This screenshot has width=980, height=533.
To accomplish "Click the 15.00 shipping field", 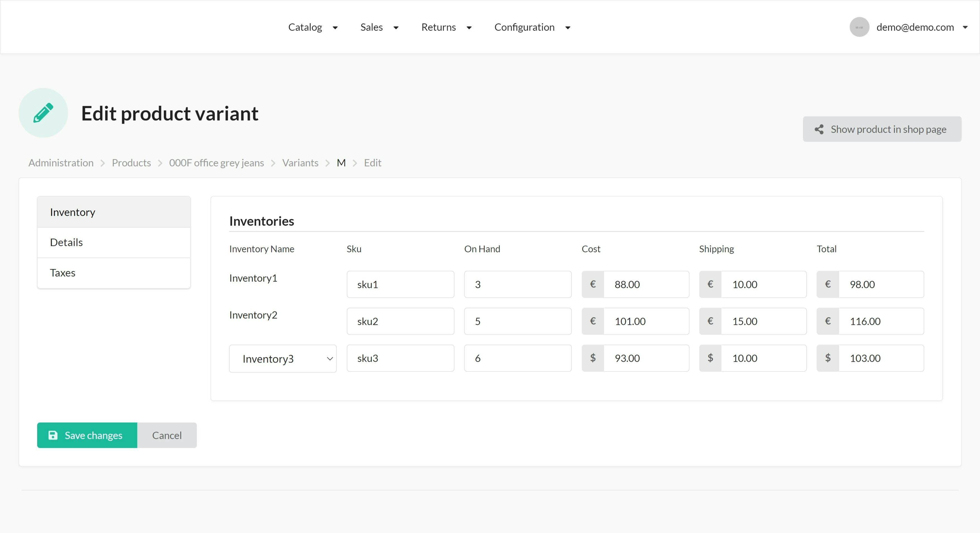I will coord(764,321).
